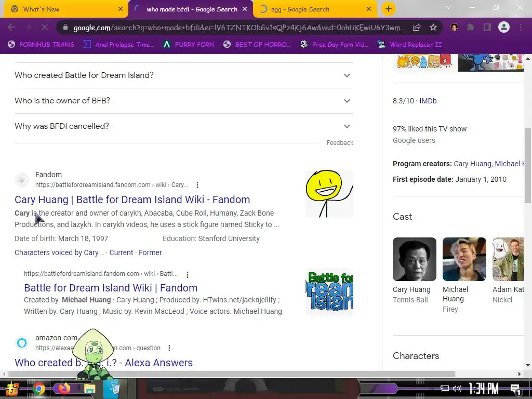Click the Battle for Dream Island logo thumbnail
Image resolution: width=532 pixels, height=399 pixels.
point(329,291)
